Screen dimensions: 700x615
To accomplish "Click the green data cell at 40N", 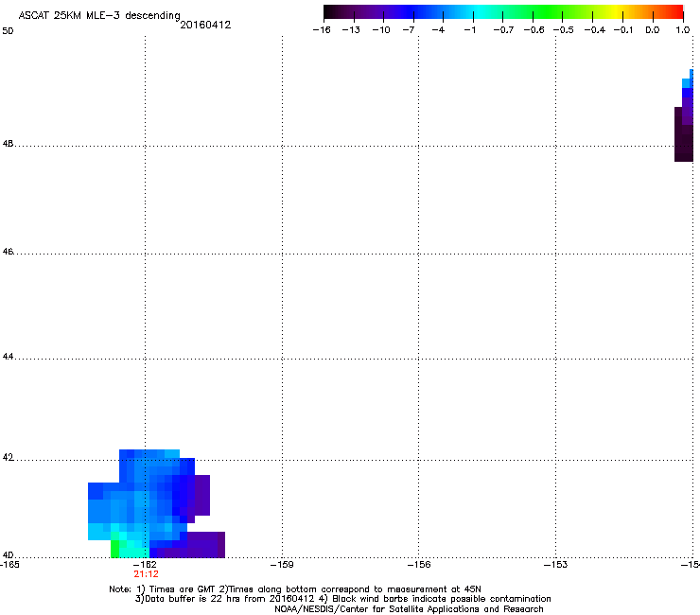I will (114, 549).
